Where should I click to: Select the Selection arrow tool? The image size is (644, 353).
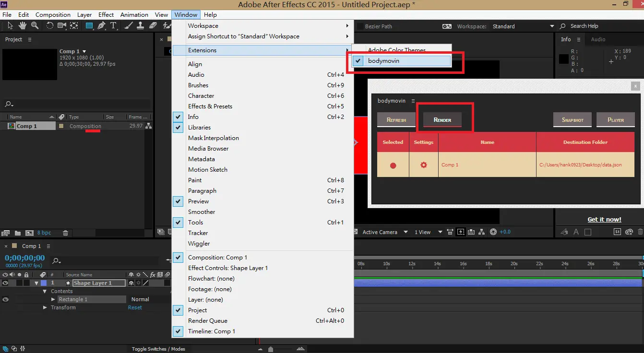(x=10, y=26)
